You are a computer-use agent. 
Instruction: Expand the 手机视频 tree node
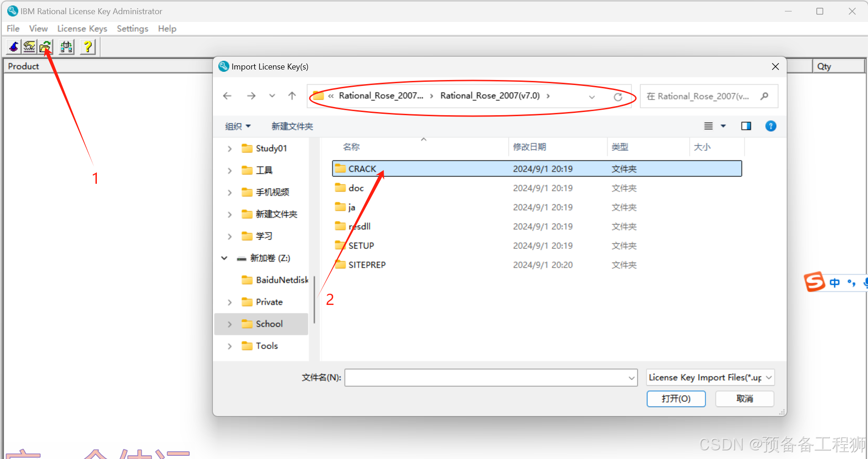230,192
